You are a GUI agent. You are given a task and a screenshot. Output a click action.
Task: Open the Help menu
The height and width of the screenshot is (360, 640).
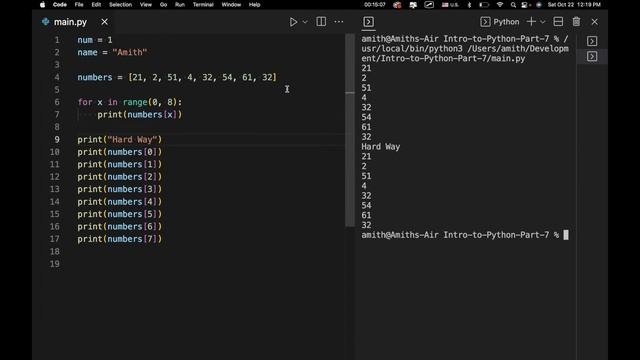[x=255, y=4]
